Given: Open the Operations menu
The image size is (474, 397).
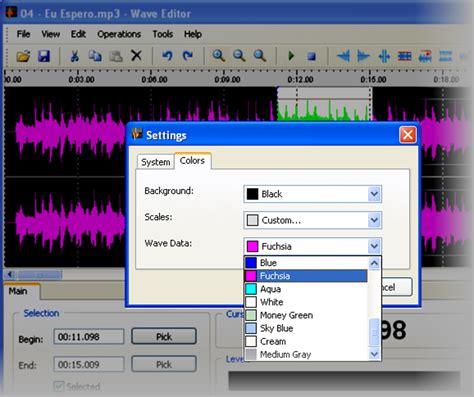Looking at the screenshot, I should (119, 34).
